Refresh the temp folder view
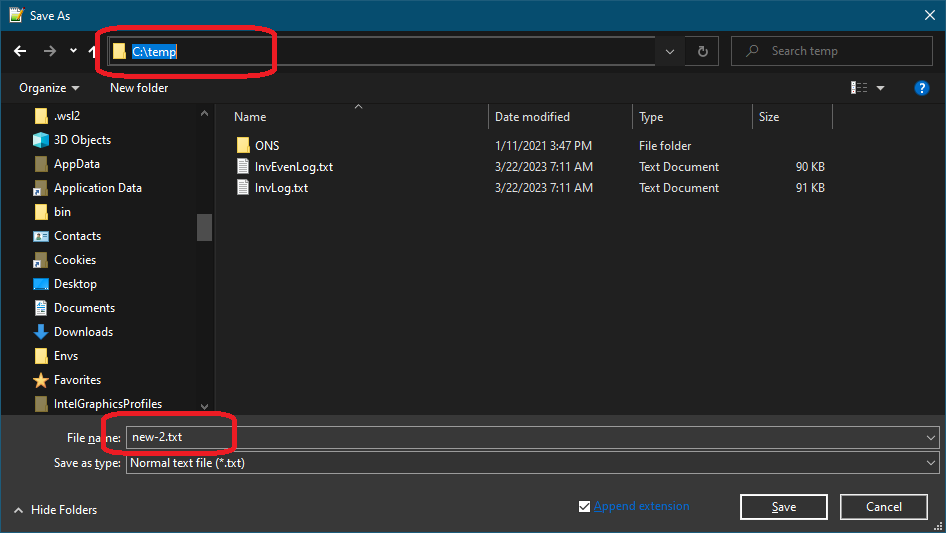The width and height of the screenshot is (946, 533). pos(702,51)
